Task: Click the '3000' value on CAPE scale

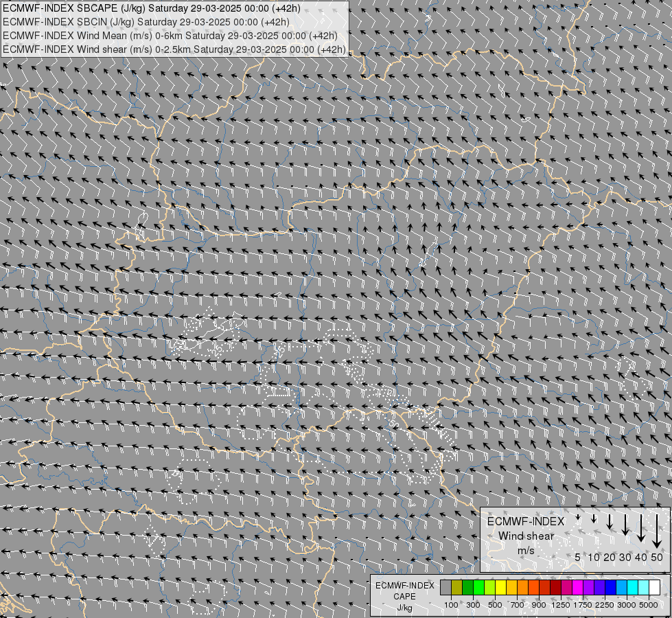Action: click(626, 605)
